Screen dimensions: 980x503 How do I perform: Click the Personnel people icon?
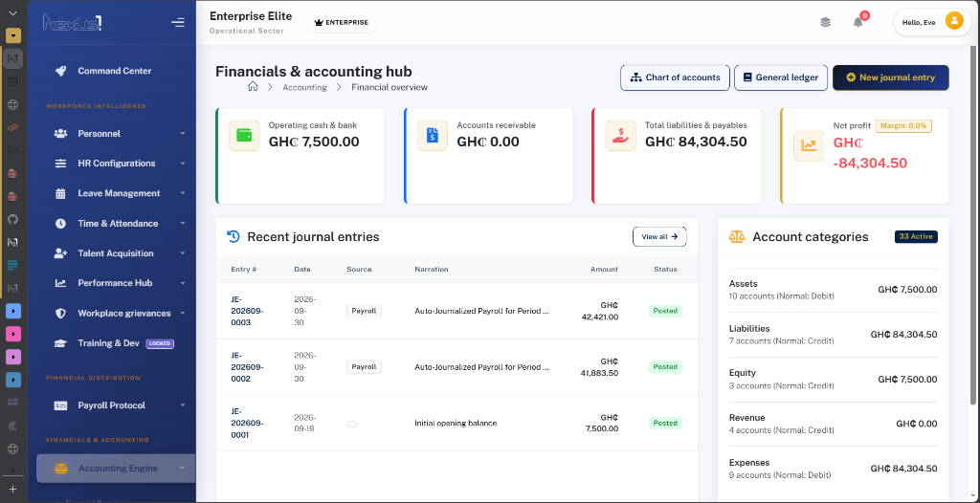click(x=60, y=134)
